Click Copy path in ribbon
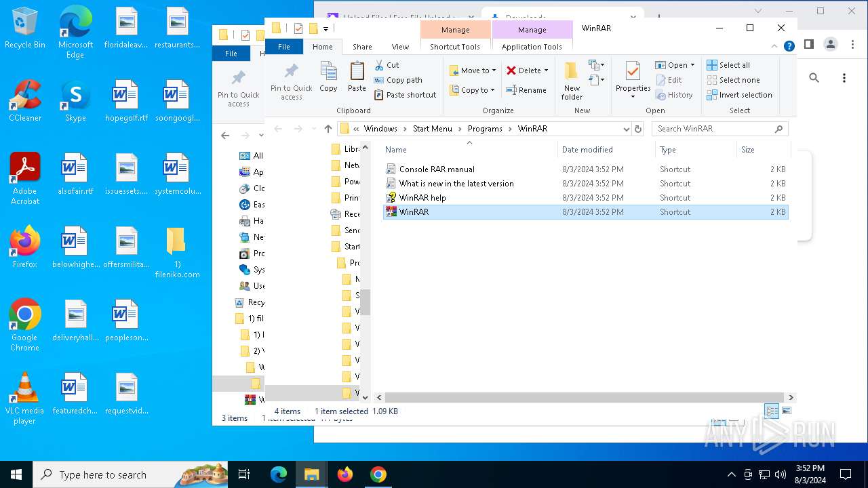868x488 pixels. [x=398, y=80]
